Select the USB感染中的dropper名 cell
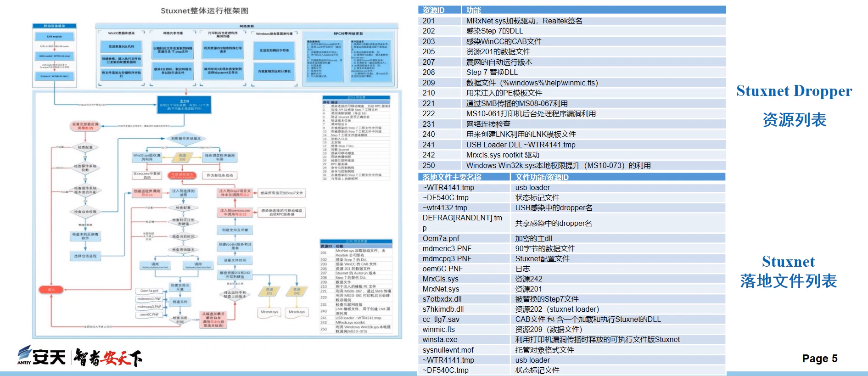The image size is (868, 376). point(618,208)
